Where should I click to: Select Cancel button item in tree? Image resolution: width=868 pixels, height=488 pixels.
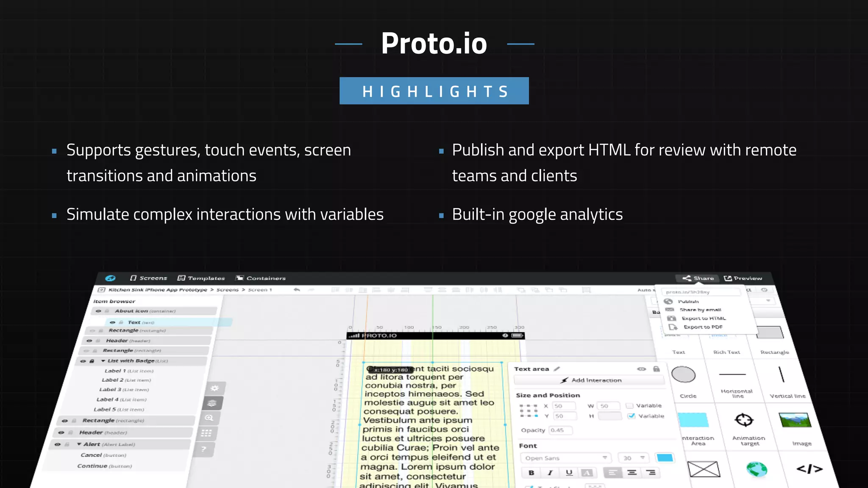point(103,455)
